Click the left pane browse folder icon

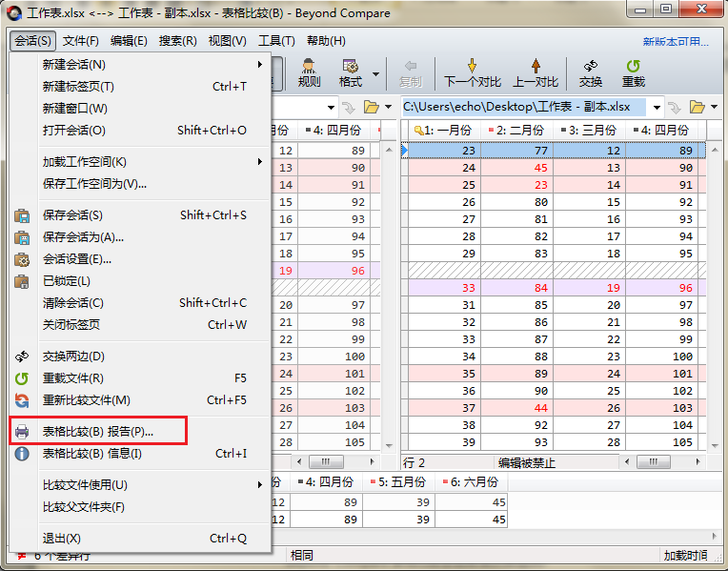click(x=371, y=108)
